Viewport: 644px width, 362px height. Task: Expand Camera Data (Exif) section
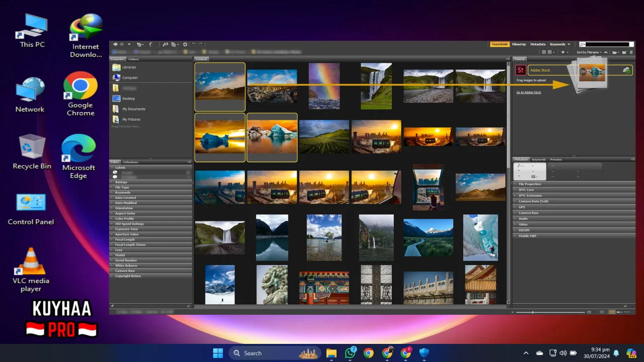point(574,201)
